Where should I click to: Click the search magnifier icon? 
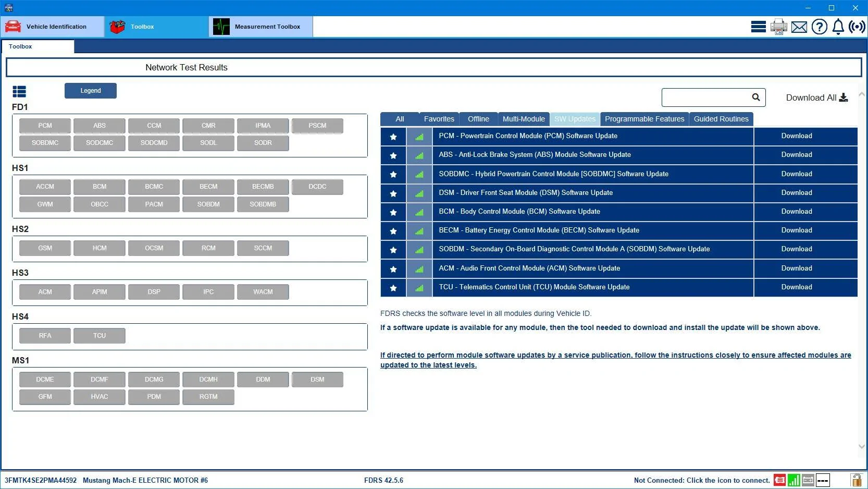[x=756, y=97]
